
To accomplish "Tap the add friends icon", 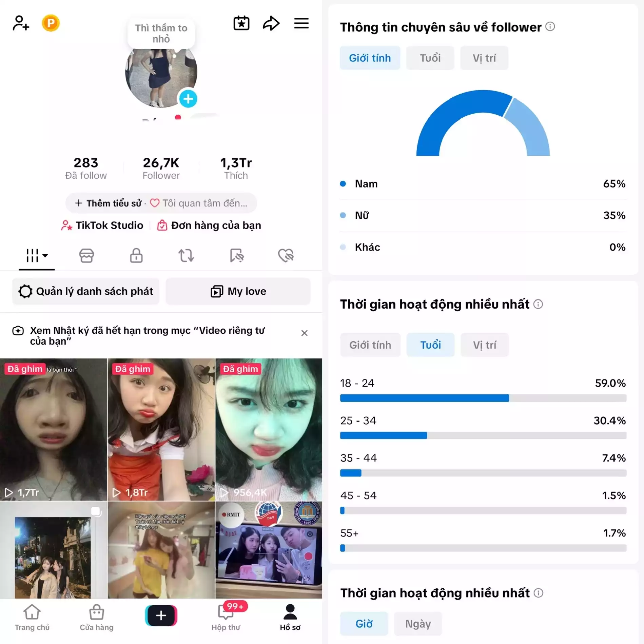I will [21, 23].
